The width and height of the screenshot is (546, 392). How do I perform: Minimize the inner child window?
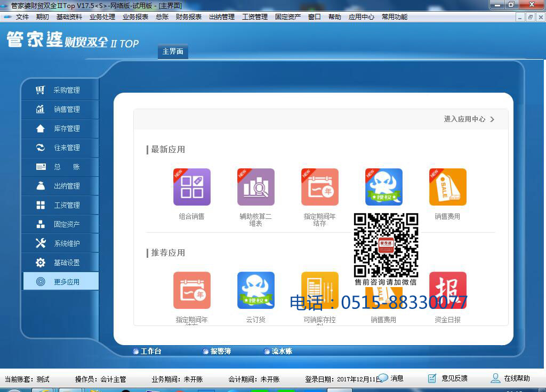pyautogui.click(x=520, y=17)
